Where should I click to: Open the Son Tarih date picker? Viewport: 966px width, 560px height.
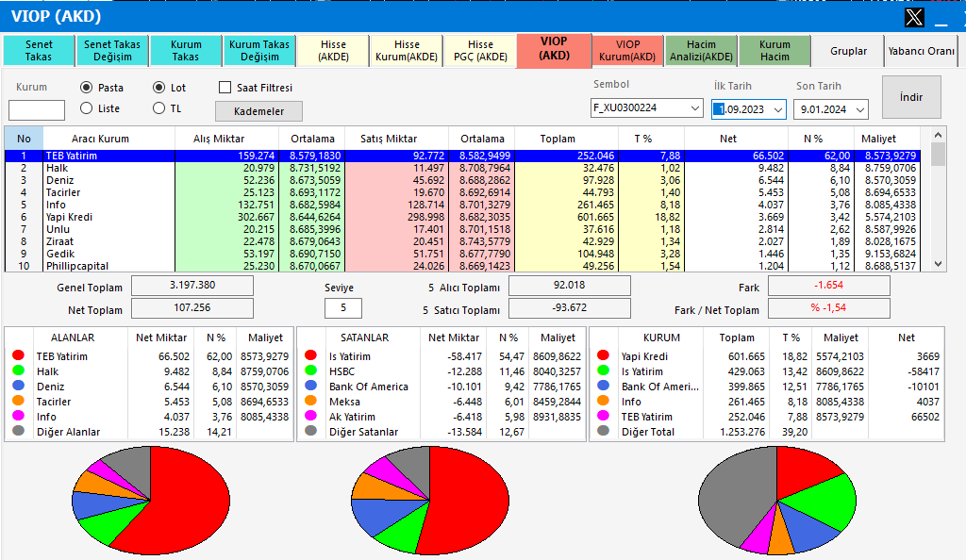[860, 109]
